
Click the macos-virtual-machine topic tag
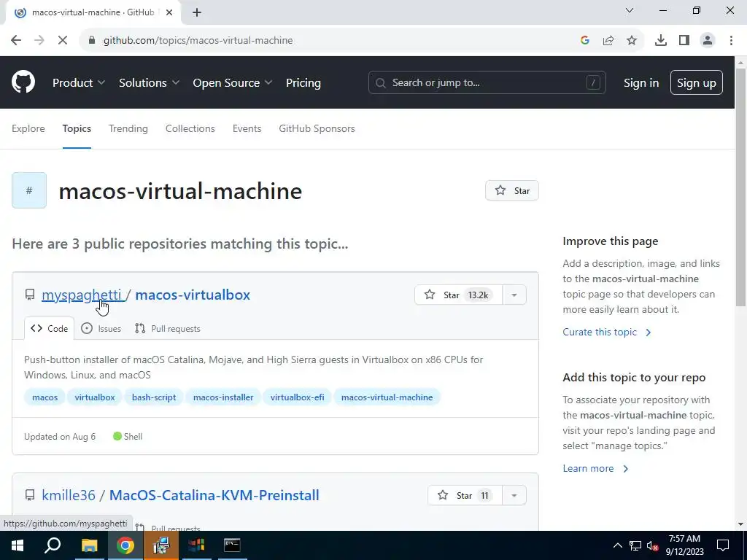coord(387,397)
